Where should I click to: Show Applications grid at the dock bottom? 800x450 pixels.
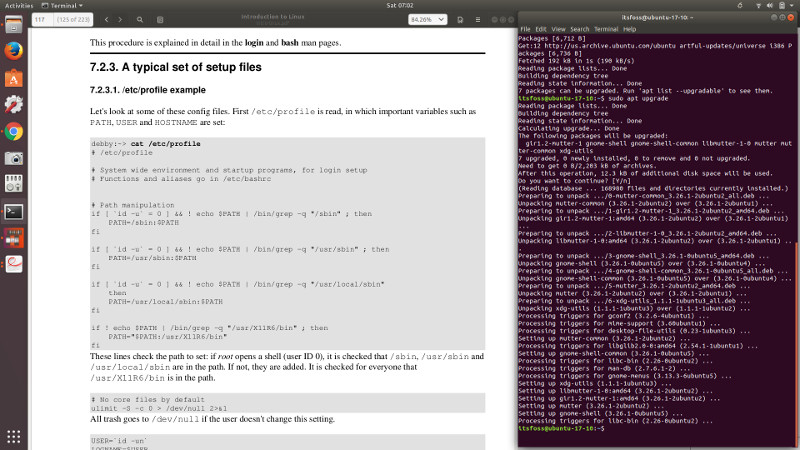tap(14, 436)
